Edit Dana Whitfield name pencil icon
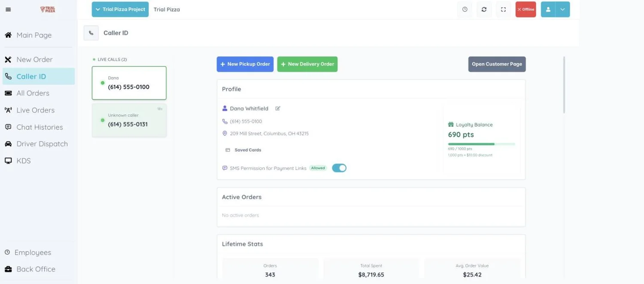Viewport: 644px width, 284px height. point(278,109)
